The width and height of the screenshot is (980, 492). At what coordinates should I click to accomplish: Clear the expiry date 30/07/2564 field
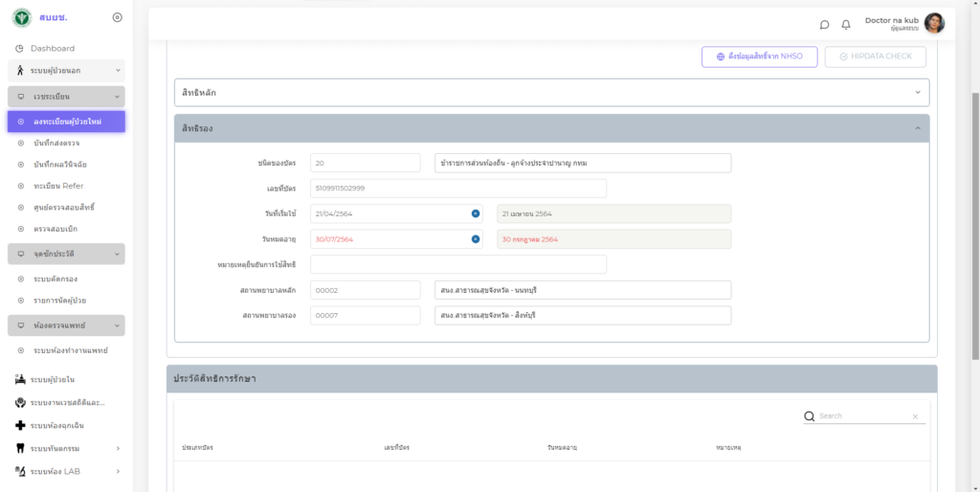pos(476,239)
